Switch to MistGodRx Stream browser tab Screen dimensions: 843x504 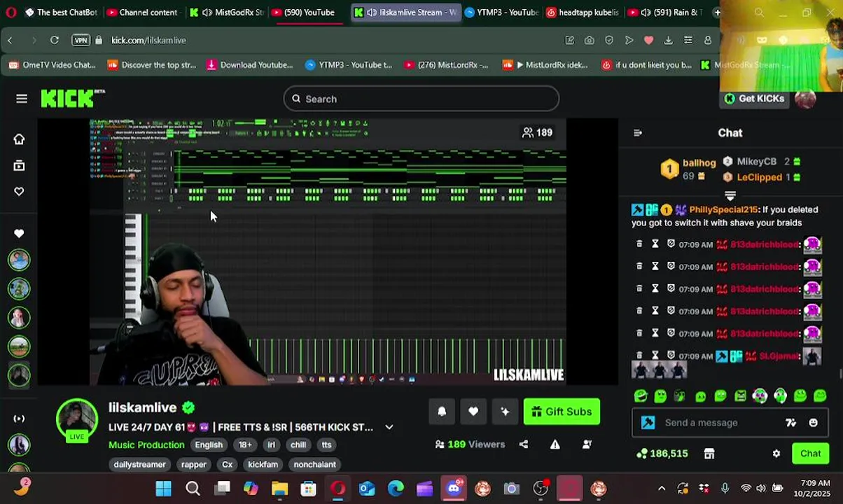coord(227,13)
